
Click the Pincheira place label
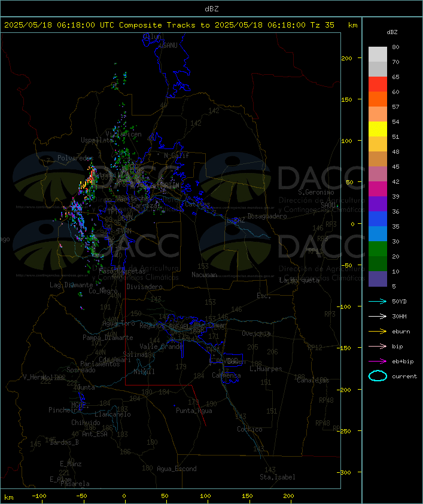coord(65,410)
